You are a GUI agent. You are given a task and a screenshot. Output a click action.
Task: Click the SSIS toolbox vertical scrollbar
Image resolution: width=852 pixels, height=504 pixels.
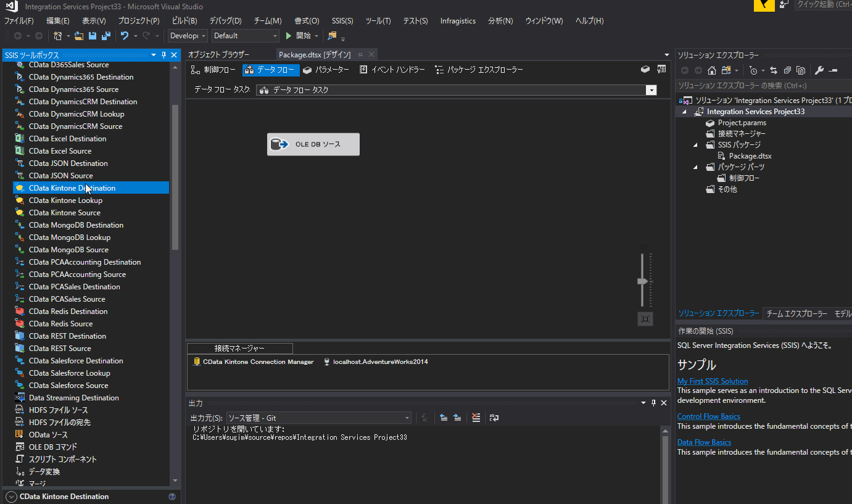tap(175, 177)
